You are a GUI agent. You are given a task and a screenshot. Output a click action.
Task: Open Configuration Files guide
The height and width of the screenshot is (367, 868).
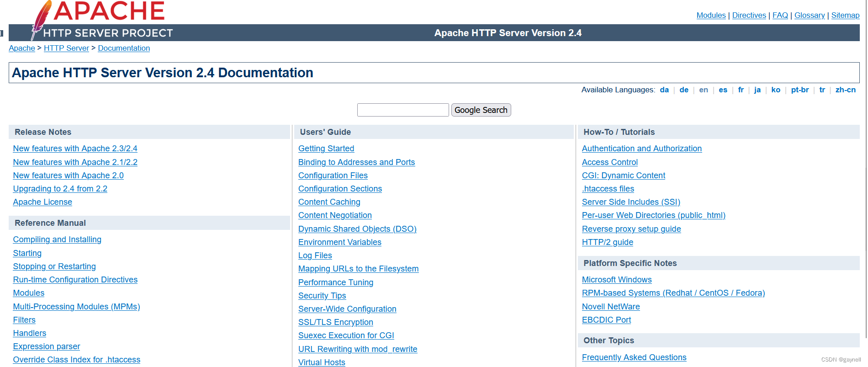coord(333,176)
